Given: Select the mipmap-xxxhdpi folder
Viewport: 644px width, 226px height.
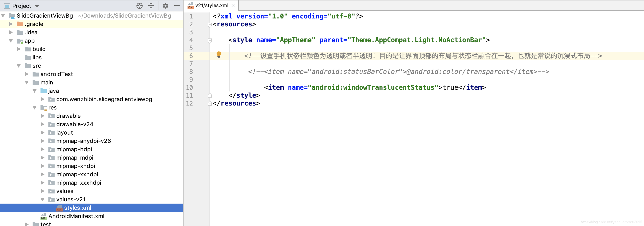Looking at the screenshot, I should point(79,183).
